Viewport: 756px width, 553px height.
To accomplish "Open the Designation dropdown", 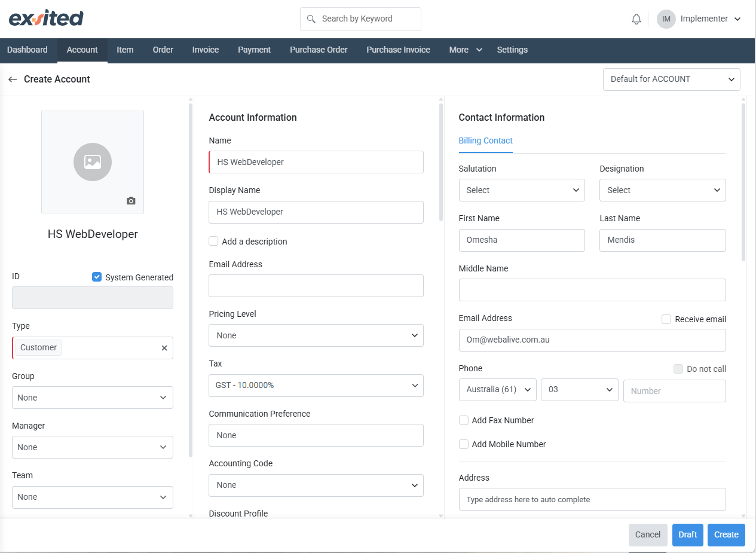I will point(663,190).
